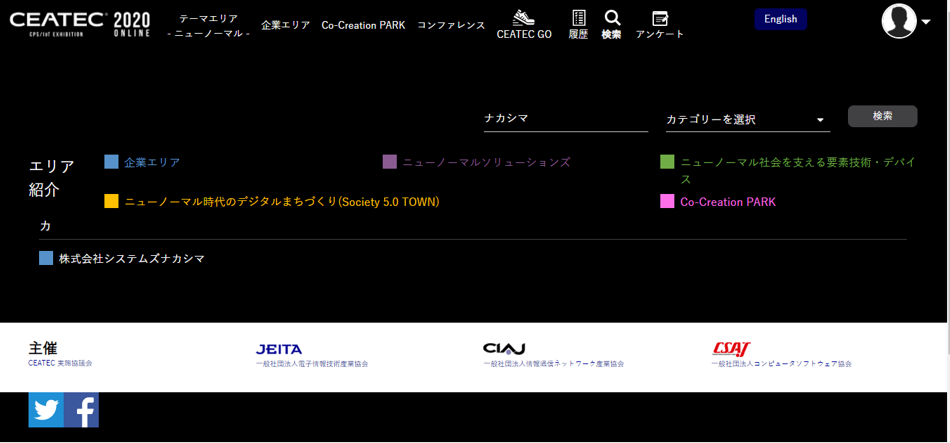Open the Facebook share icon
950x443 pixels.
[x=81, y=410]
